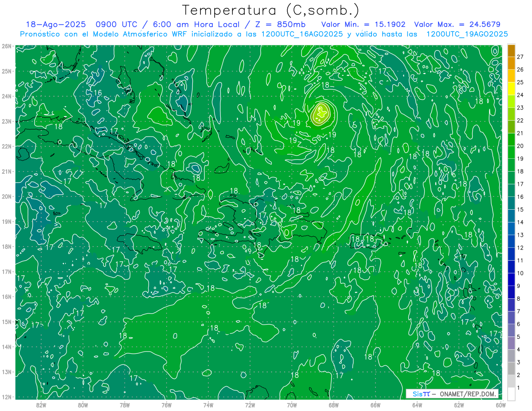Click the color scale value "3"
This screenshot has height=411, width=532.
click(519, 363)
